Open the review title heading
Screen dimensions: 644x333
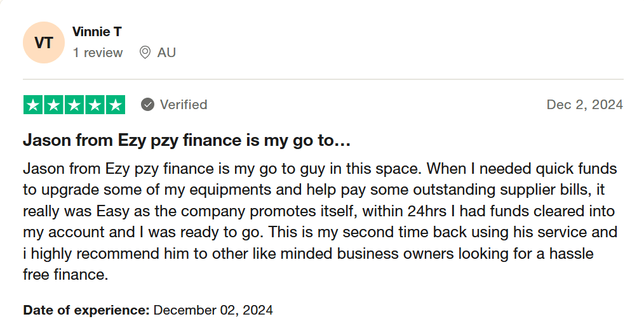click(x=187, y=141)
